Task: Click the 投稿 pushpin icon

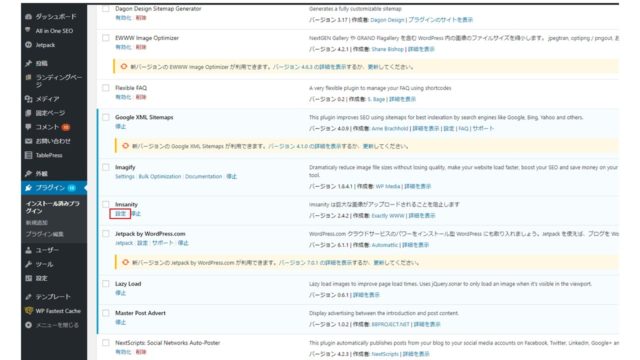Action: (28, 63)
